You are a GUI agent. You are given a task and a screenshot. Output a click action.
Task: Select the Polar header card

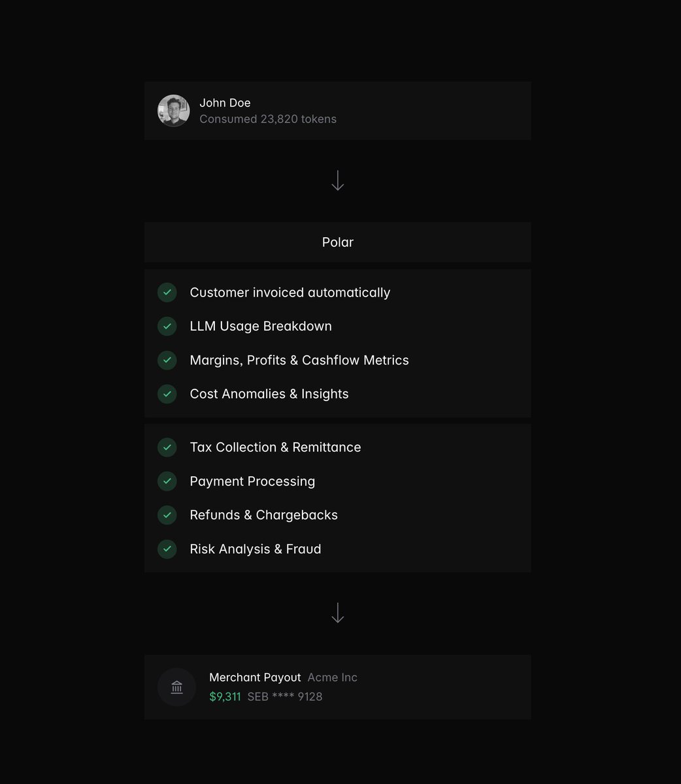(x=338, y=242)
